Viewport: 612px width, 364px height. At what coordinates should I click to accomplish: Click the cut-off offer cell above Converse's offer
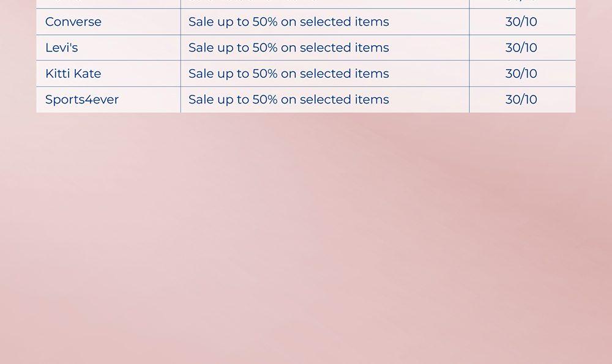324,3
